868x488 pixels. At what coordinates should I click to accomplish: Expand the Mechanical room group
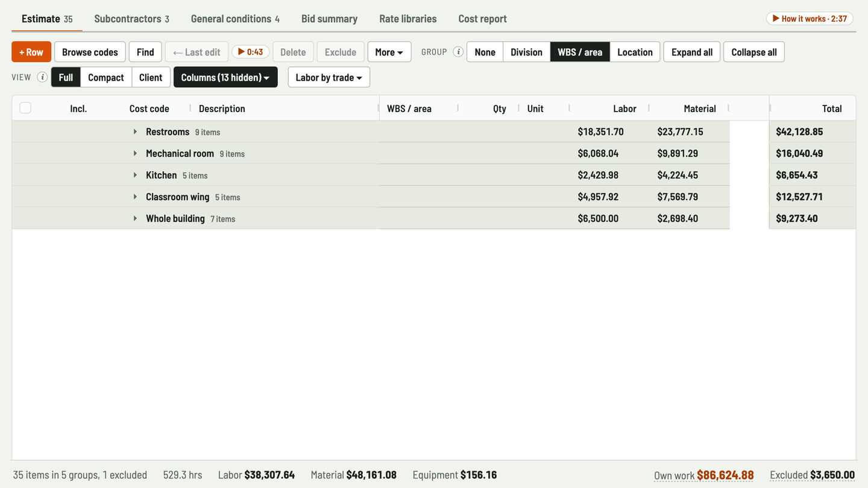click(135, 153)
